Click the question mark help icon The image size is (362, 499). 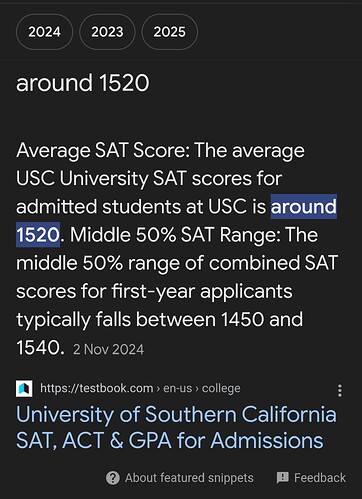pos(113,478)
